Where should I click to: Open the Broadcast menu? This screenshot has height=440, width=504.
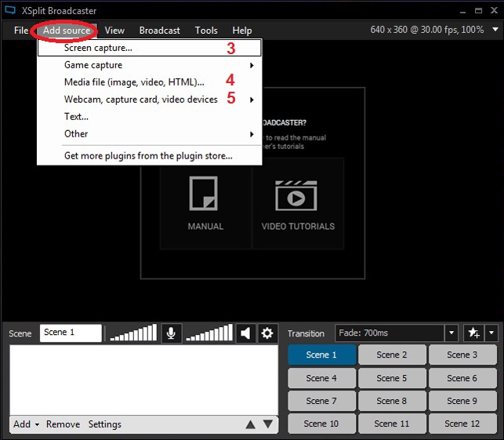click(159, 31)
